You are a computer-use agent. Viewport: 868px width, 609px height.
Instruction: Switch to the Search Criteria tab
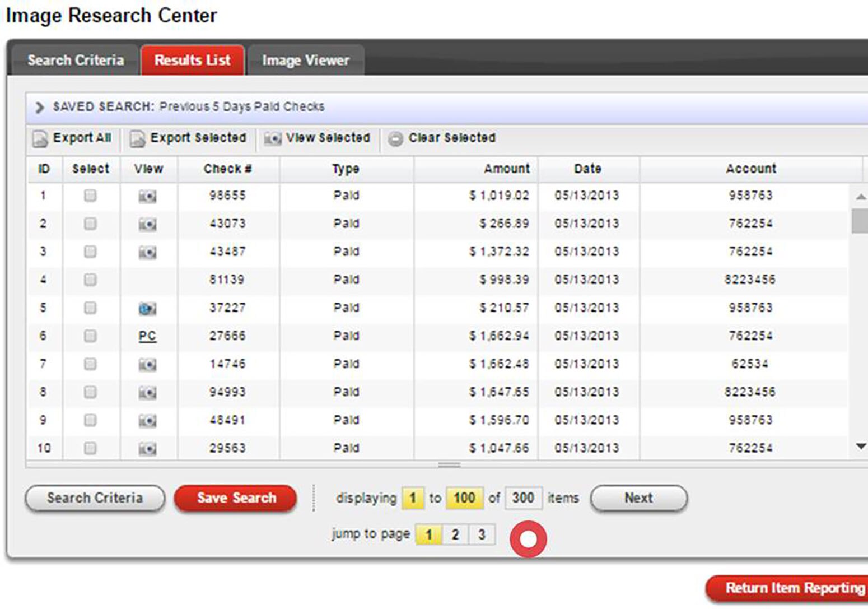[x=76, y=60]
